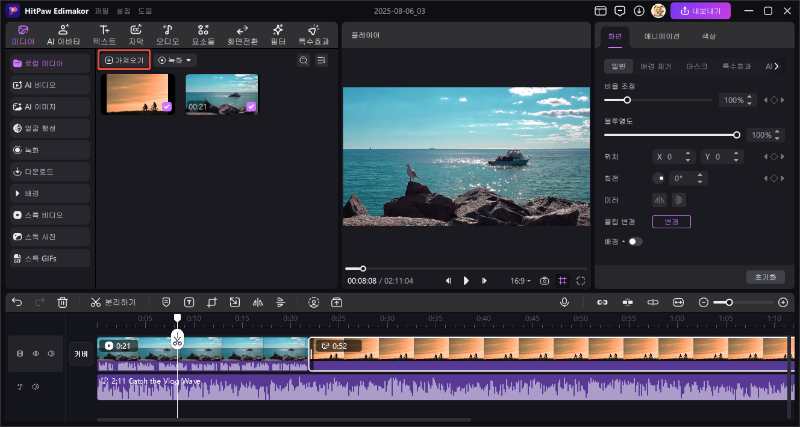Open the 미디어 media tab in top toolbar
The height and width of the screenshot is (427, 800).
tap(23, 35)
